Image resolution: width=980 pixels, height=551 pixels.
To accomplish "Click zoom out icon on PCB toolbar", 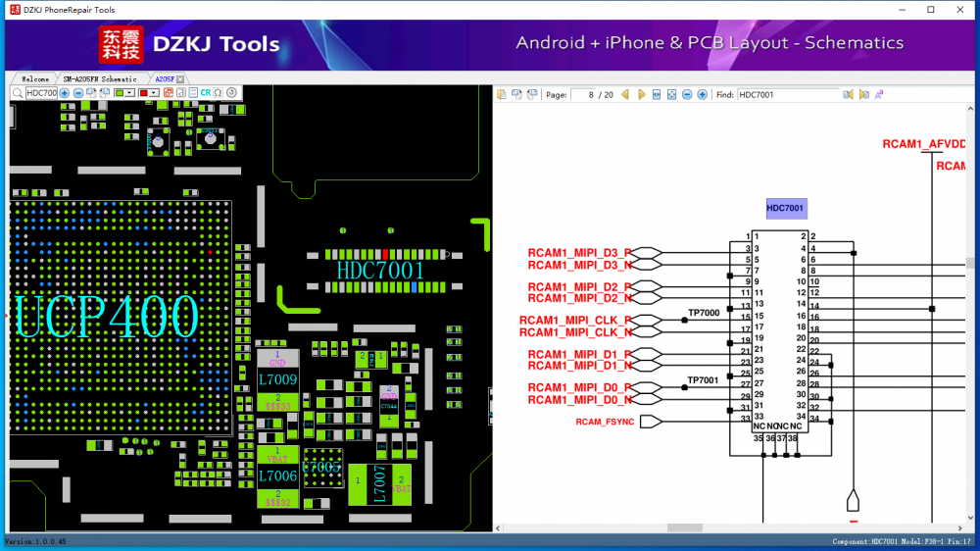I will (78, 93).
